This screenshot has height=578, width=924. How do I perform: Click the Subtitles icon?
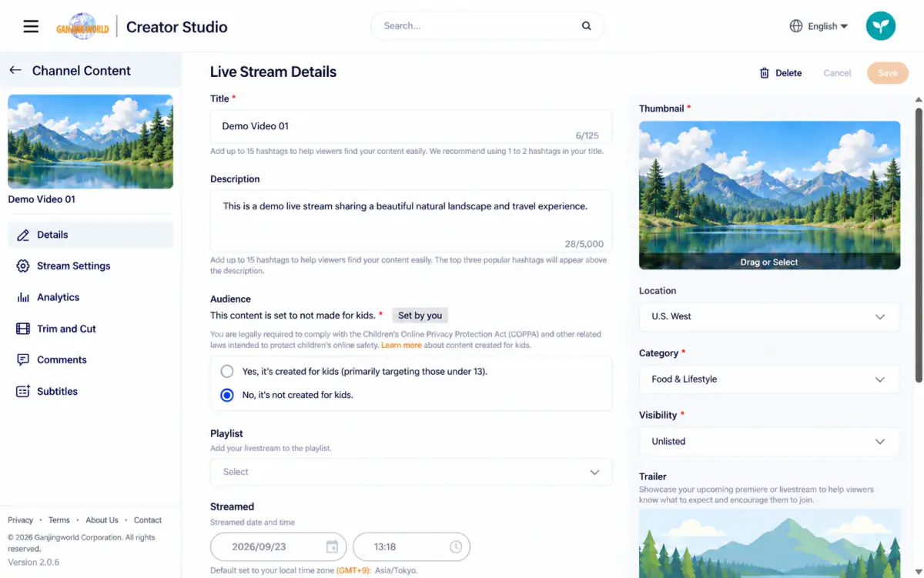click(x=23, y=391)
